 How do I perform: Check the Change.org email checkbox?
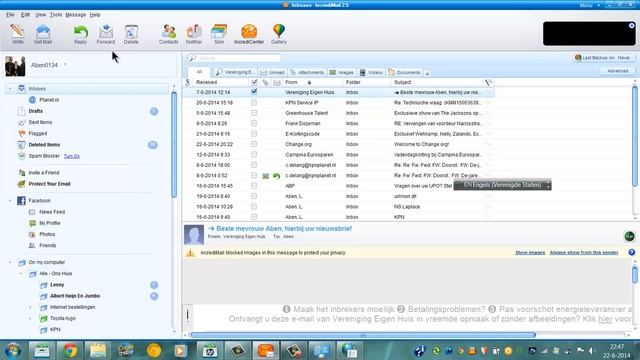(254, 144)
